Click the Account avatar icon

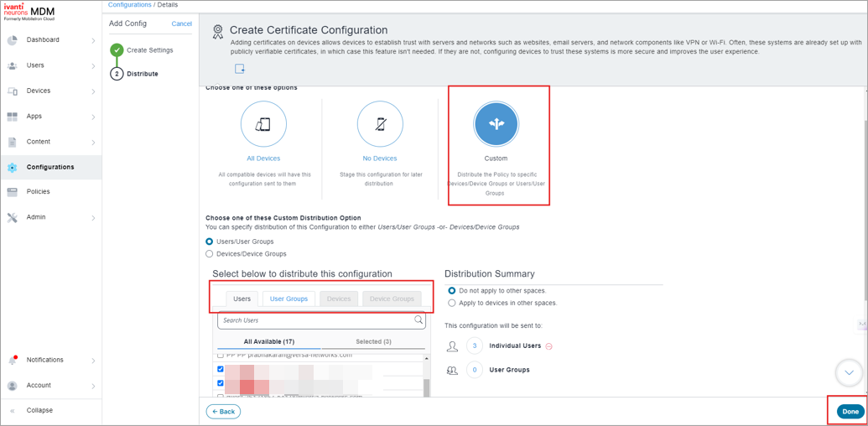pyautogui.click(x=13, y=386)
